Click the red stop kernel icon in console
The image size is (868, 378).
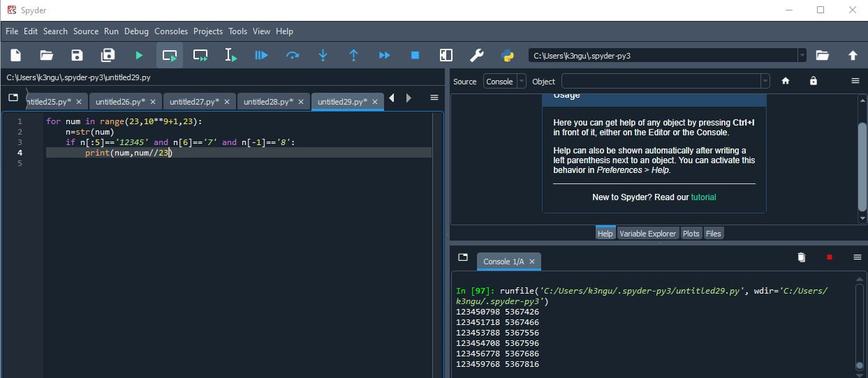click(x=830, y=257)
